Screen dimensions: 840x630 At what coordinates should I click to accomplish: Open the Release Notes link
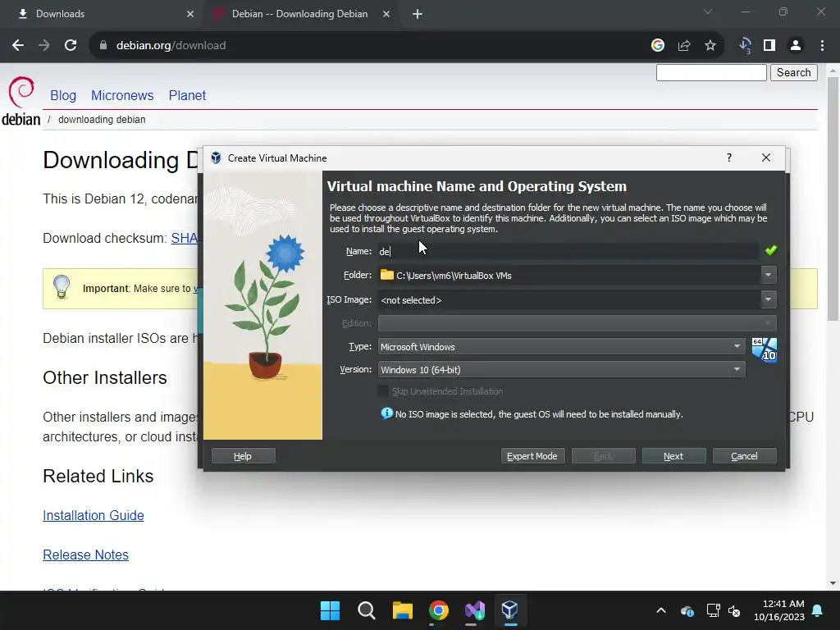(85, 555)
